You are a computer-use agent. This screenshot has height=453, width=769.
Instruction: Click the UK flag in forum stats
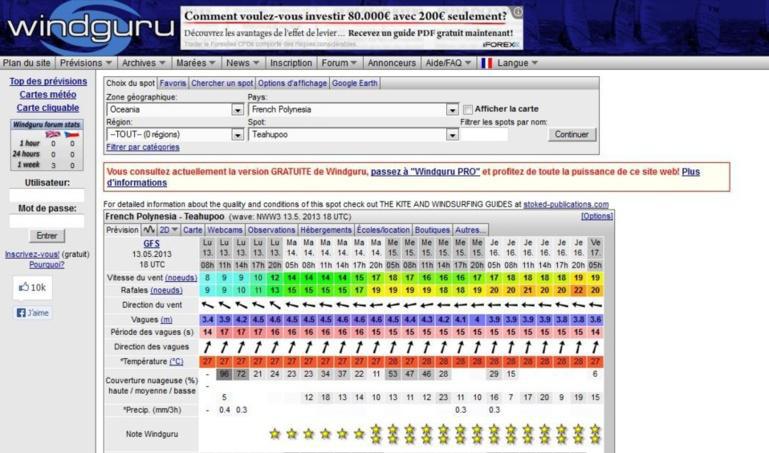(x=52, y=134)
